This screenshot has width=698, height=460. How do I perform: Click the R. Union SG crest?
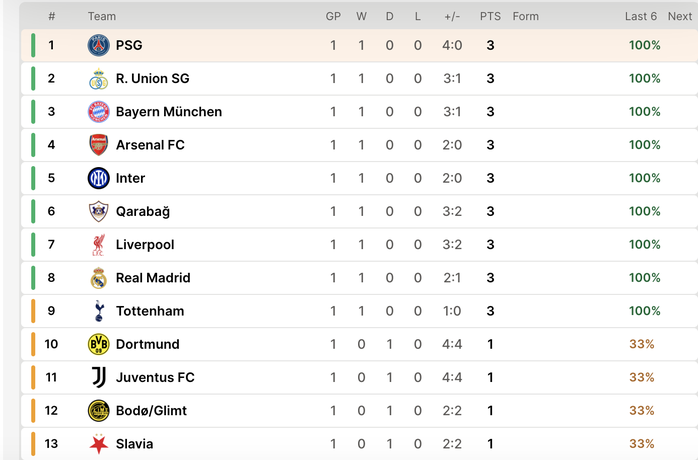coord(98,79)
